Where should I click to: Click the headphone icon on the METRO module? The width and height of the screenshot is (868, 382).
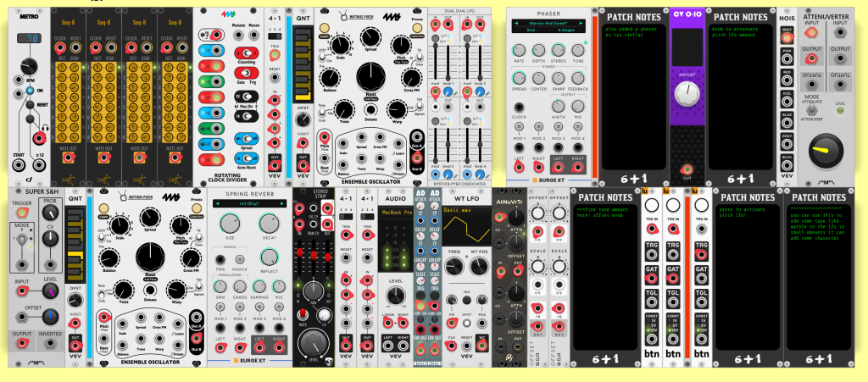pos(46,129)
